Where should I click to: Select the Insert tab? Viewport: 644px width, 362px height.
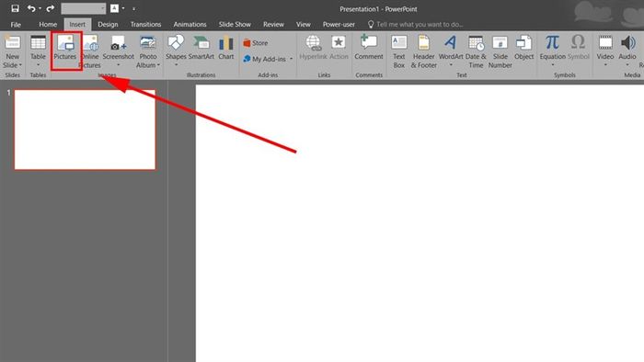(x=77, y=25)
